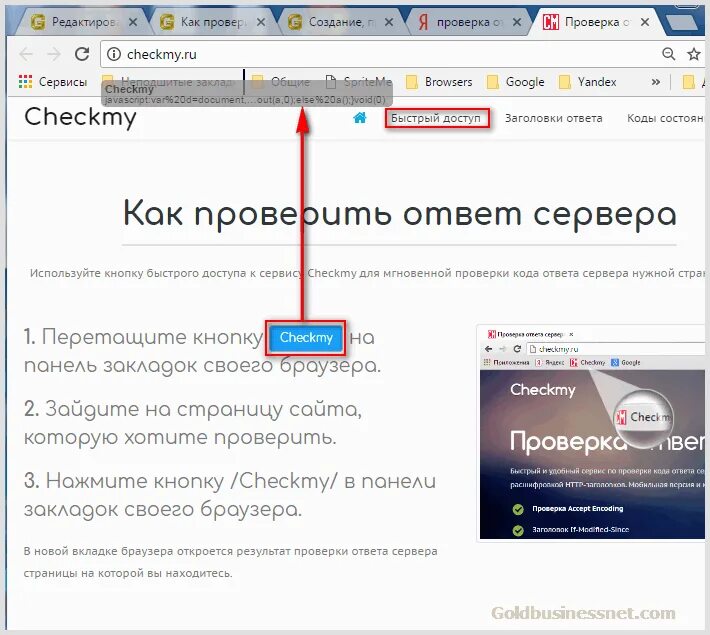Bookmark page with the star icon
Viewport: 710px width, 635px height.
[x=694, y=54]
